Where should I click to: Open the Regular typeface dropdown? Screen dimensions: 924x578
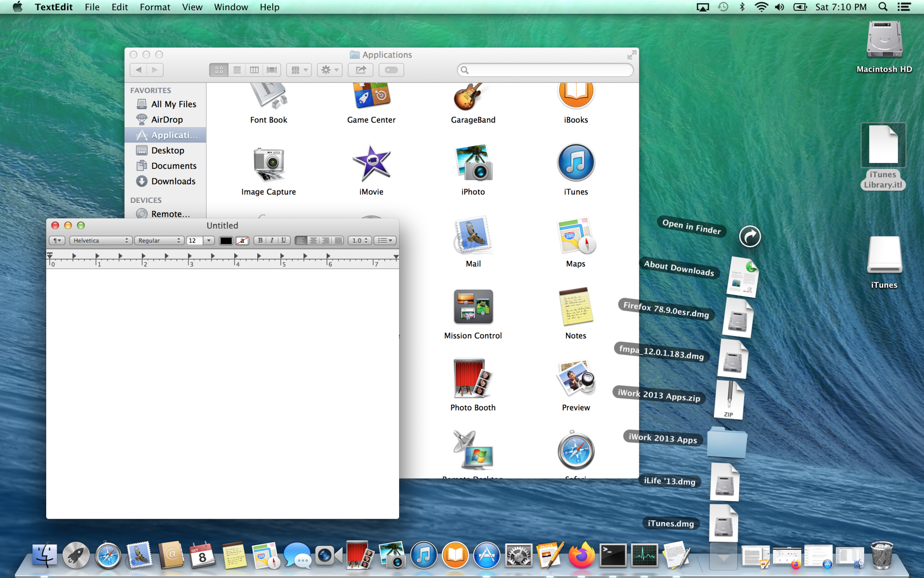pos(159,240)
